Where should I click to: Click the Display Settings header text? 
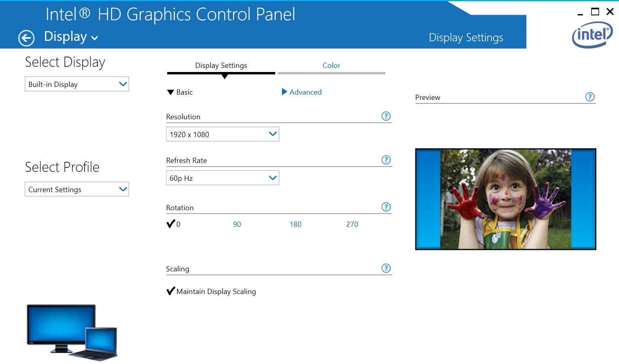coord(466,38)
